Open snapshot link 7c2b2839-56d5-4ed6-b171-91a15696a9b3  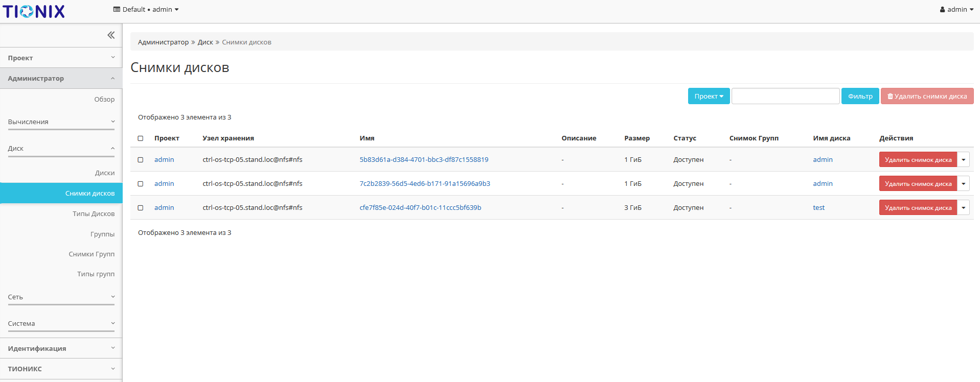tap(424, 184)
